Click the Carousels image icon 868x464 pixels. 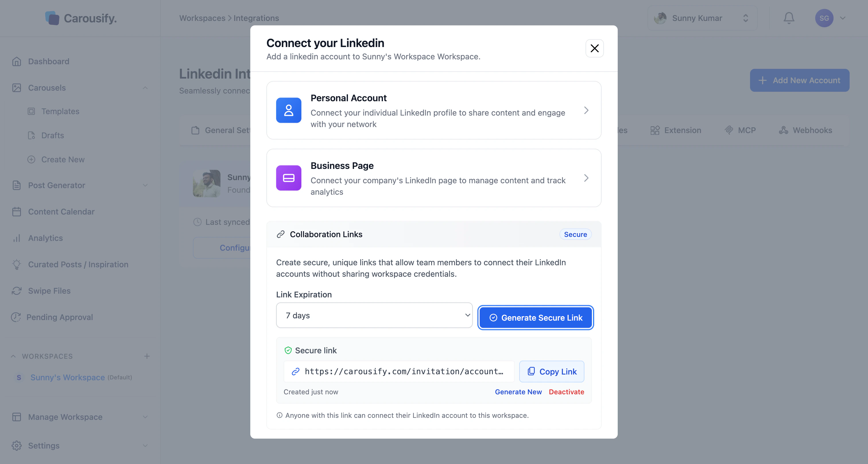(17, 87)
